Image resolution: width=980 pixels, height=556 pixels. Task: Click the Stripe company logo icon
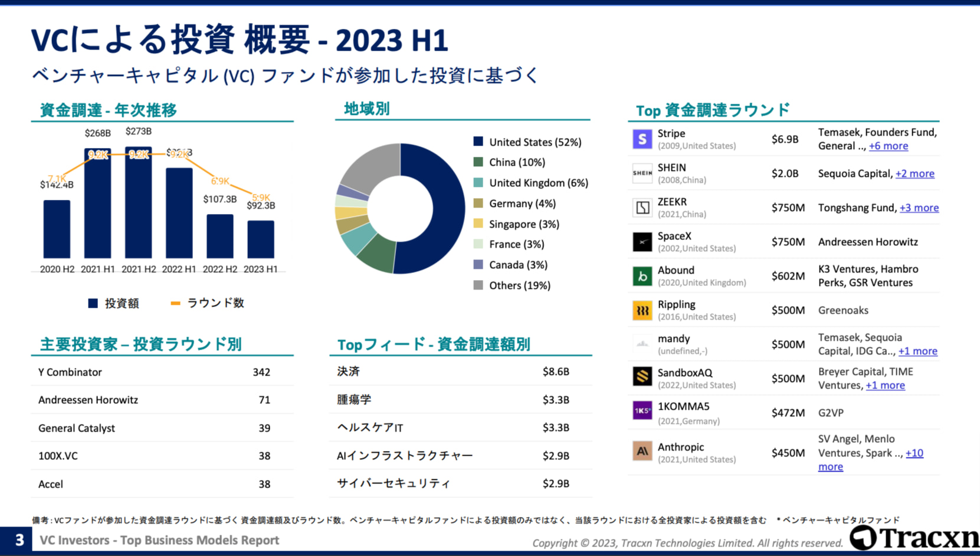coord(642,139)
